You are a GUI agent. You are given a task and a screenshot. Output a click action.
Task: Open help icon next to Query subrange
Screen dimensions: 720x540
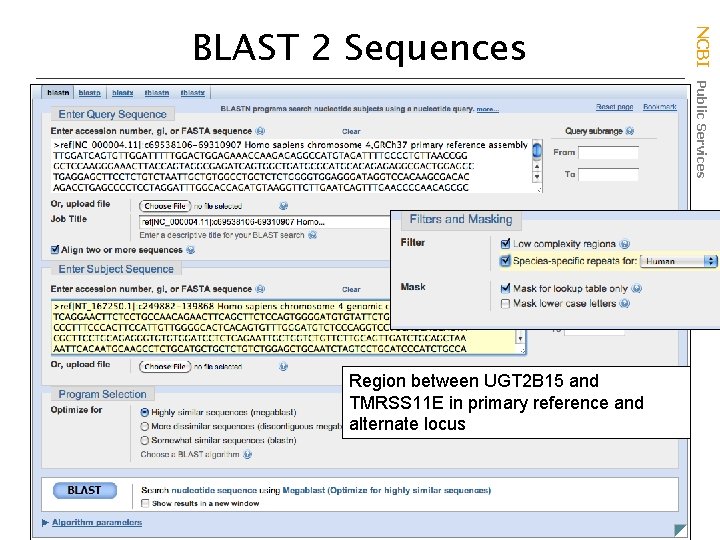(x=630, y=131)
